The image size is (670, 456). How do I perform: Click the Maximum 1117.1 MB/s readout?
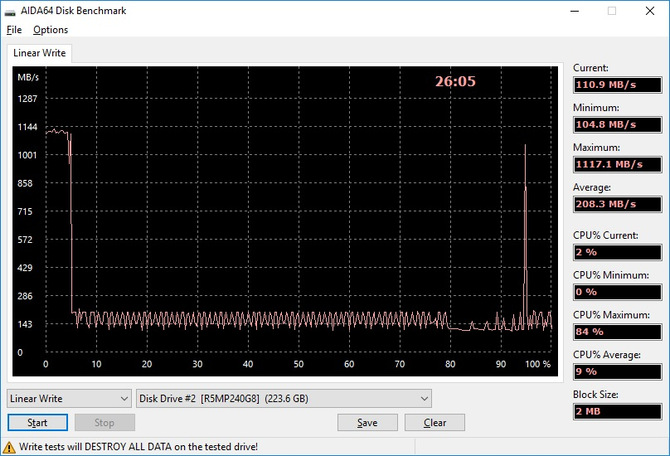[617, 165]
